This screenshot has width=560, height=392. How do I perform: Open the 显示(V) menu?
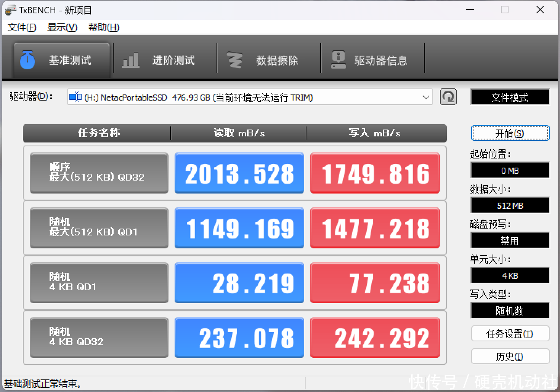pos(62,27)
